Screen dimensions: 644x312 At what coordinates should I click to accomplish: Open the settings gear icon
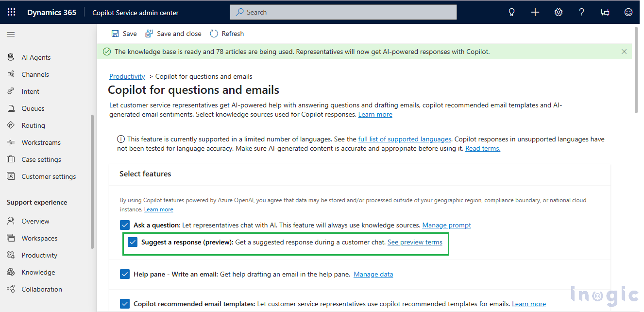click(559, 12)
